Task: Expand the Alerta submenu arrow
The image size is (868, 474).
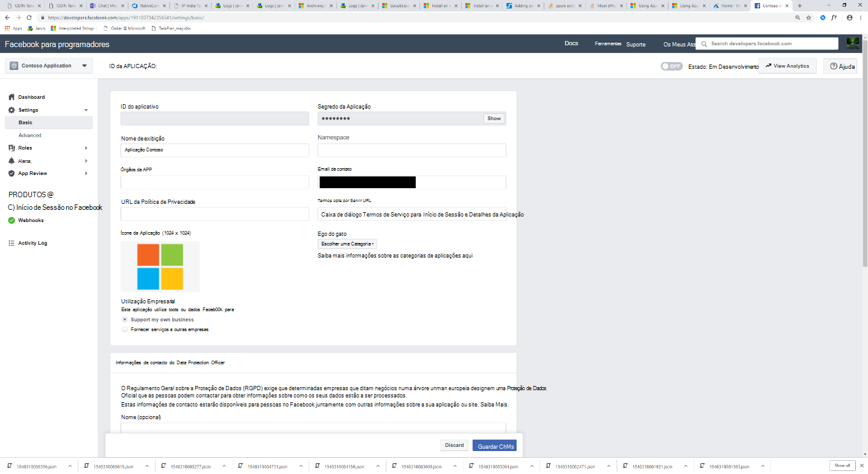Action: click(86, 161)
